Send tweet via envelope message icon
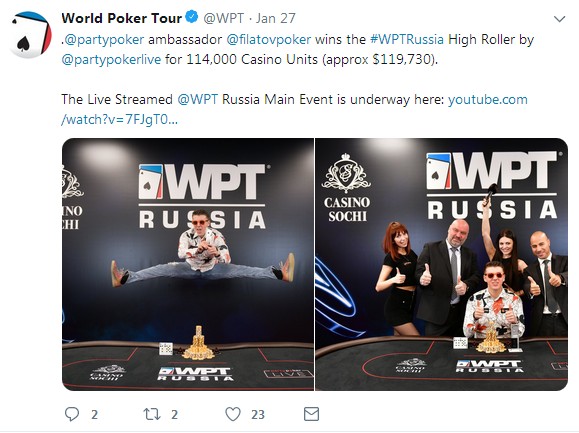Screen dimensions: 579x433 (x=311, y=414)
